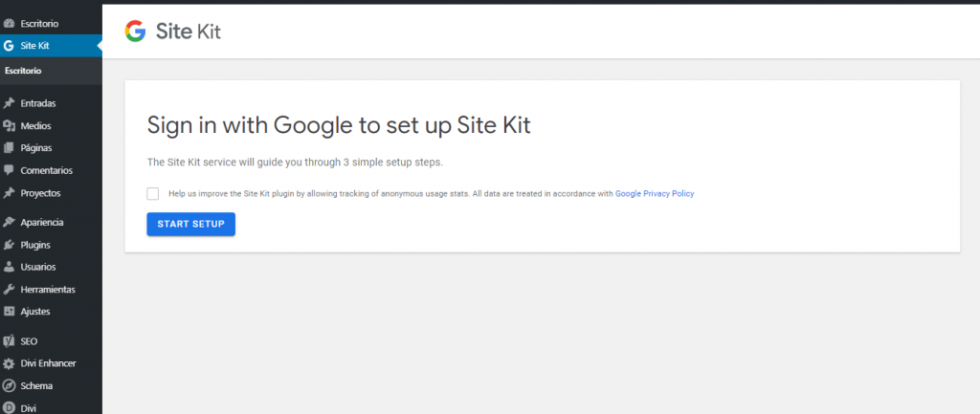Open the Google Privacy Policy link
Screen dimensions: 980x414
tap(655, 193)
